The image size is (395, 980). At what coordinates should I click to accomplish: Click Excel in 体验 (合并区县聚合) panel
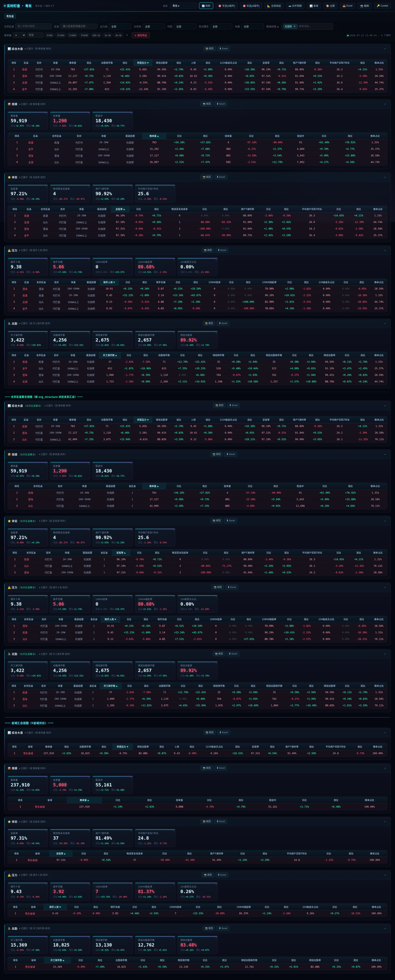[x=230, y=520]
